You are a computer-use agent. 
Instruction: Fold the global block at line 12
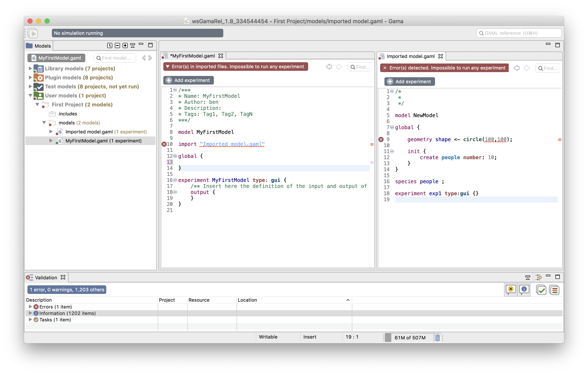point(175,156)
